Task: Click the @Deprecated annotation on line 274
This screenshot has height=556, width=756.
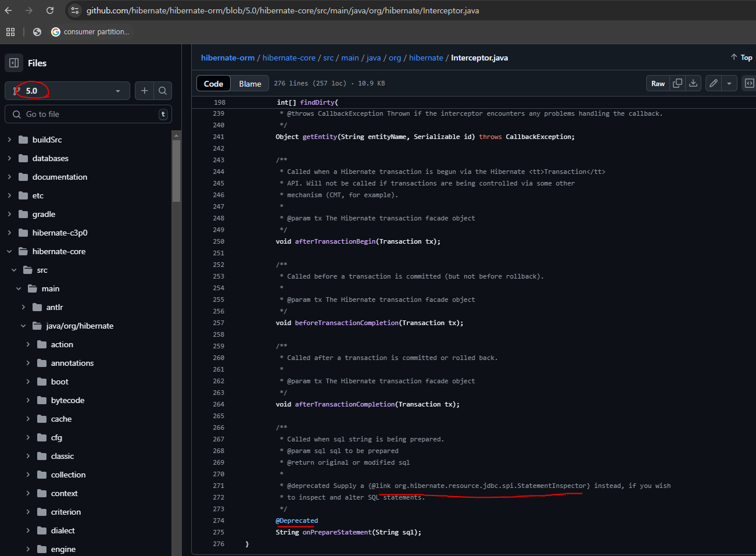Action: tap(297, 521)
